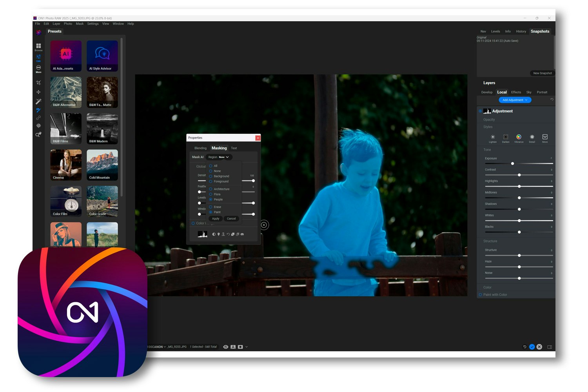This screenshot has width=588, height=392.
Task: Expand More styles in Adjustment panel
Action: point(545,138)
